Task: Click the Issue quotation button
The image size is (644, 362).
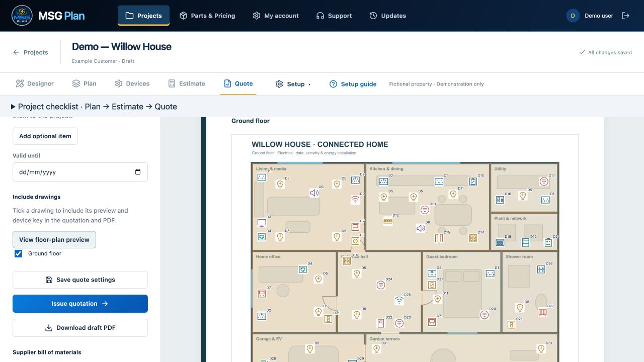Action: pos(80,304)
